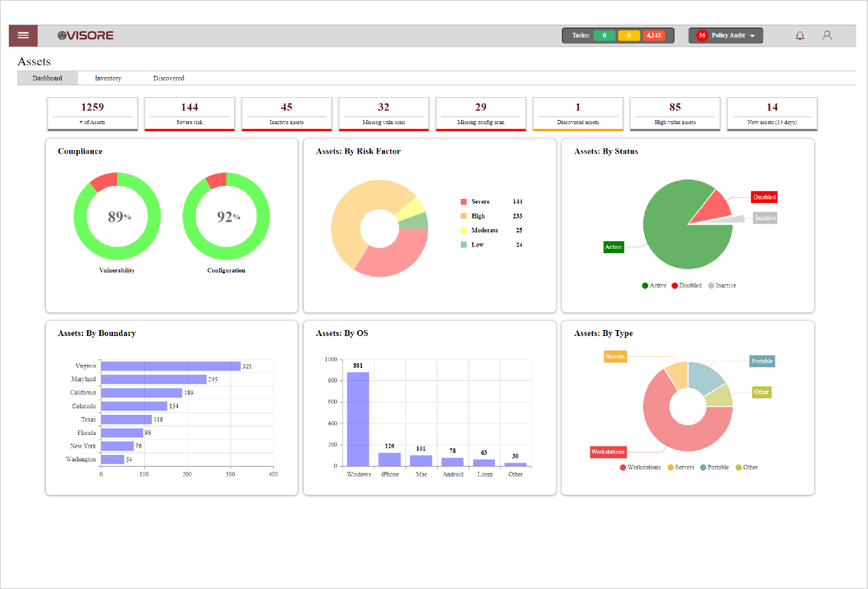Click the green Active pie label

coord(613,247)
